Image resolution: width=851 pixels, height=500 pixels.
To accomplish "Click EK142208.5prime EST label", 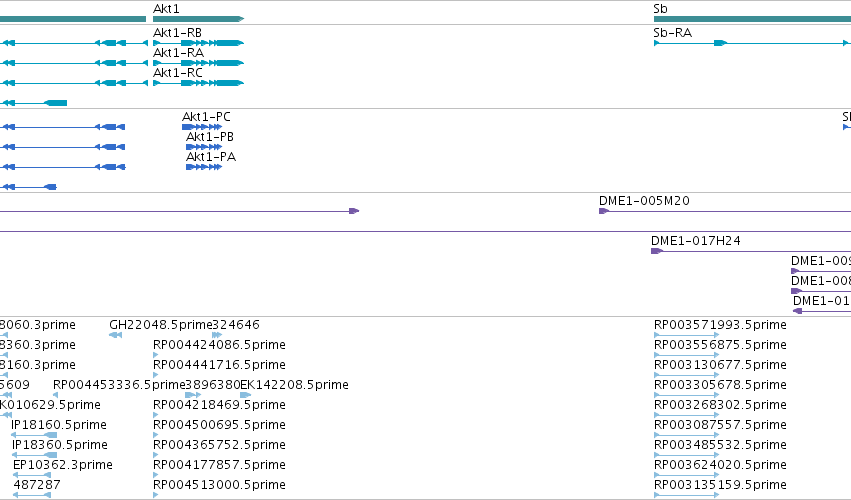I will pyautogui.click(x=294, y=385).
